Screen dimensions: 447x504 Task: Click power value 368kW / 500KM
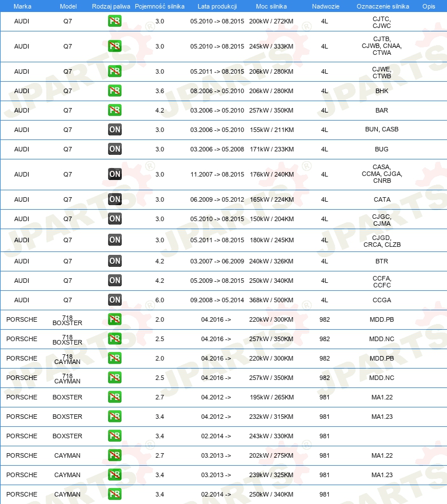271,300
